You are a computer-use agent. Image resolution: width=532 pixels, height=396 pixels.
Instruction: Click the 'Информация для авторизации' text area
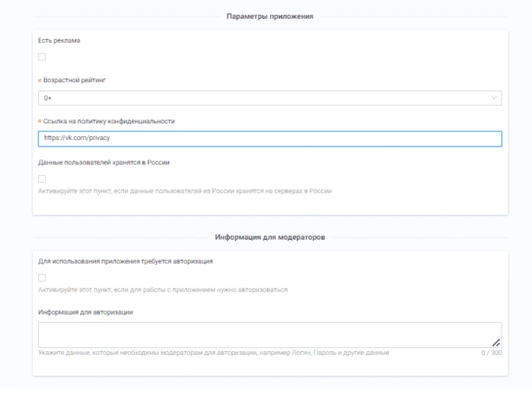click(x=269, y=335)
